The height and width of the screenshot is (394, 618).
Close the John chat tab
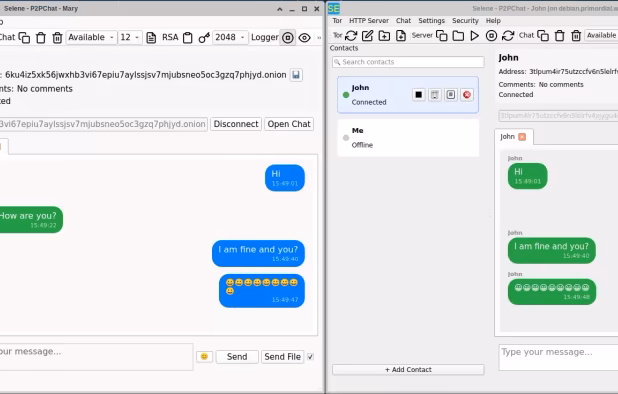pos(522,137)
